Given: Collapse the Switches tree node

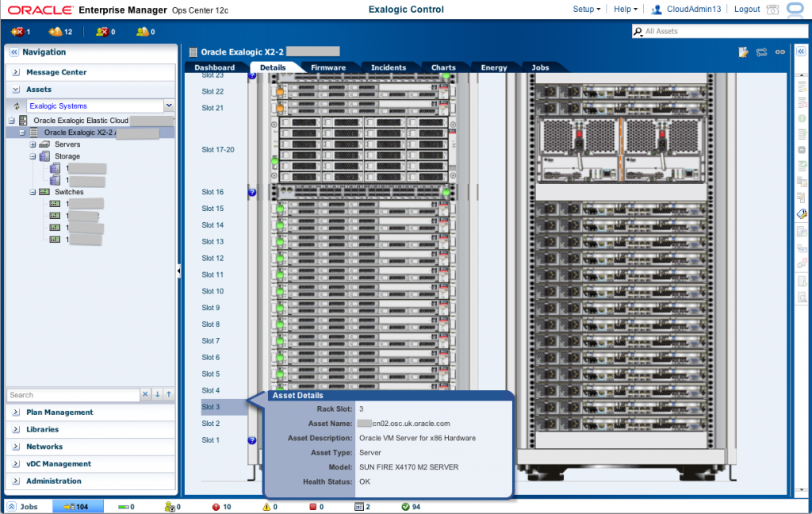Looking at the screenshot, I should point(33,192).
